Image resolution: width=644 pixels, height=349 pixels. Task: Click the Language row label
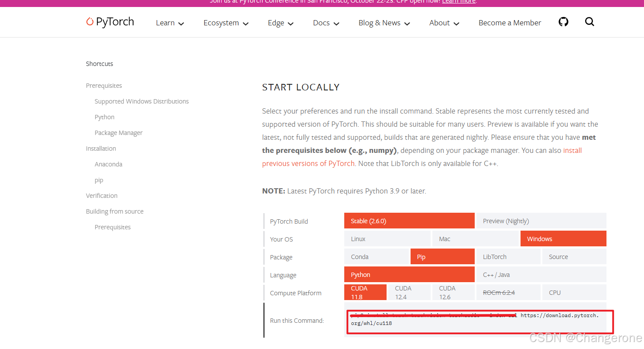pyautogui.click(x=283, y=275)
